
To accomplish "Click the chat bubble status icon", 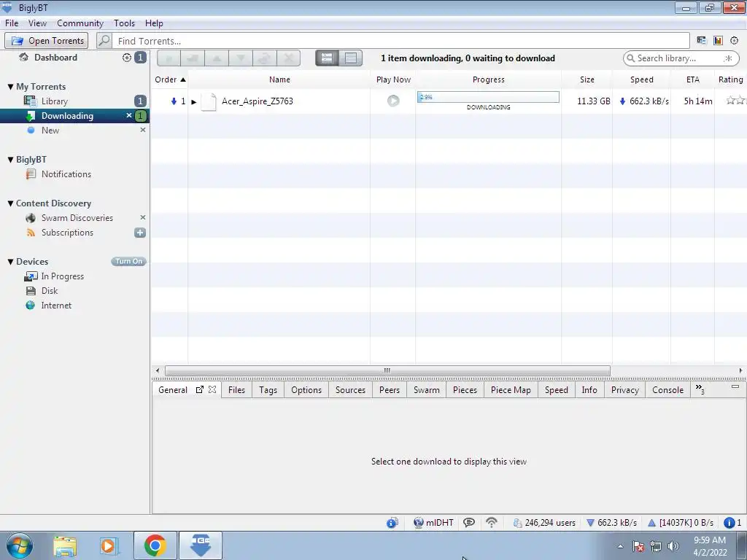I will tap(469, 522).
